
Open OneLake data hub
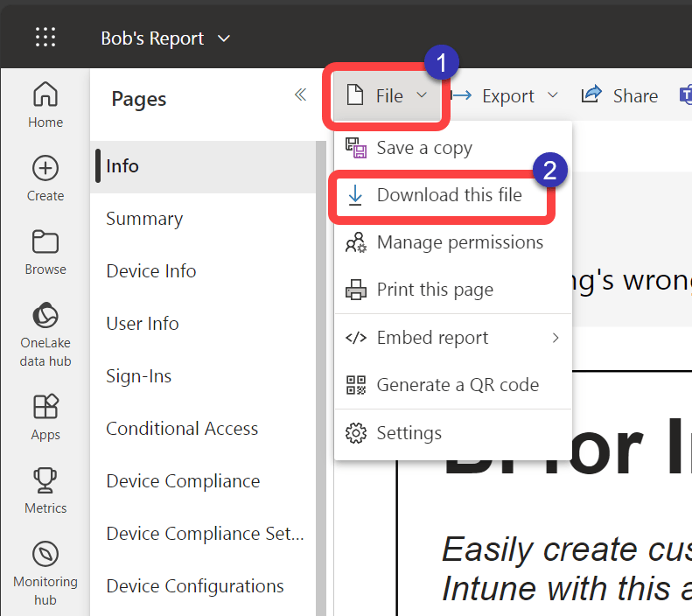[45, 334]
